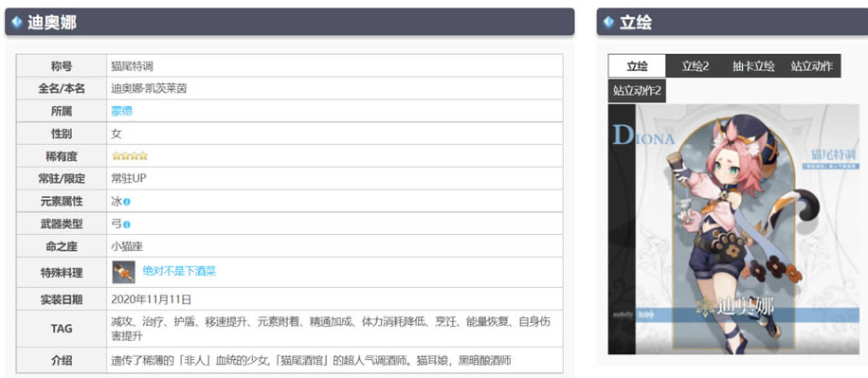Select the active 立绘 tab

tap(637, 66)
